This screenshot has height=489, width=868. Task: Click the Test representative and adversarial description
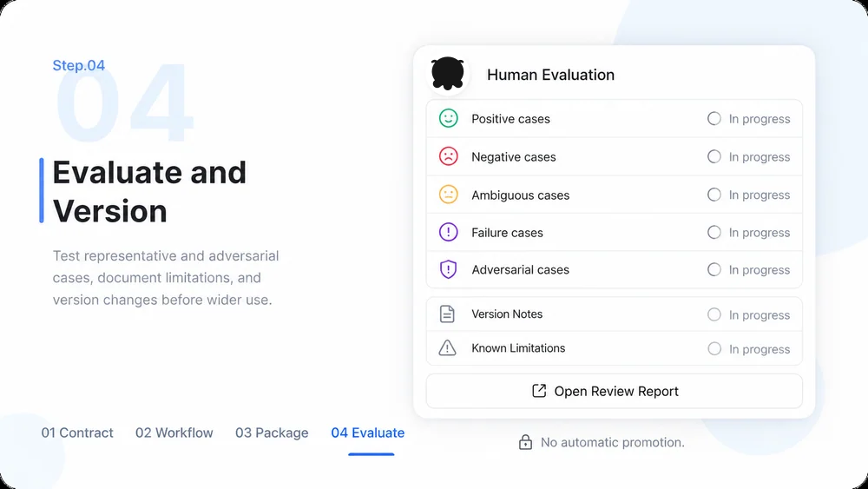(166, 277)
